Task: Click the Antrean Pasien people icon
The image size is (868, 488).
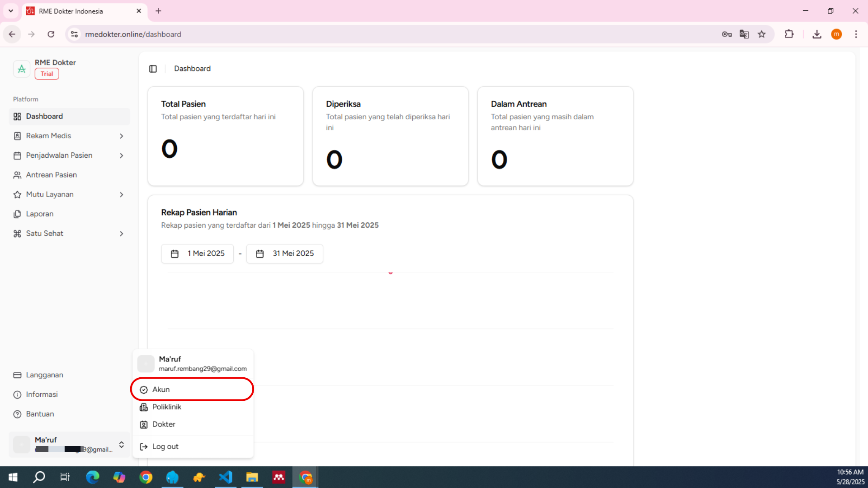Action: tap(17, 175)
